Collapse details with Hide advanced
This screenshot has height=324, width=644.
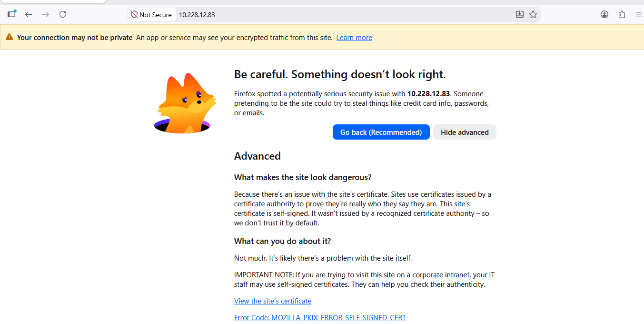465,132
